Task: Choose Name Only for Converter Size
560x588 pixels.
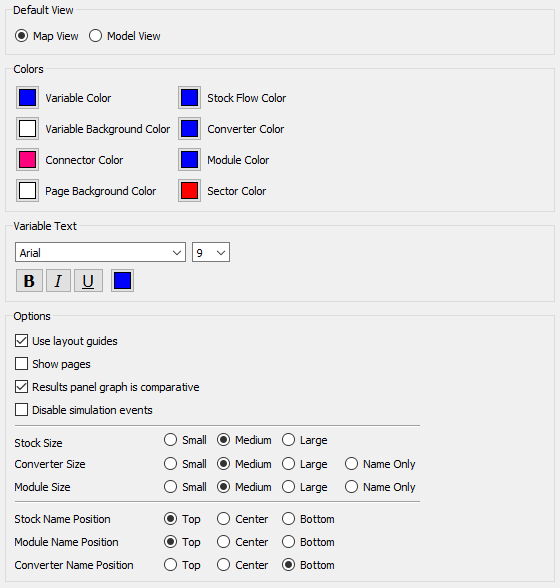Action: pyautogui.click(x=351, y=464)
